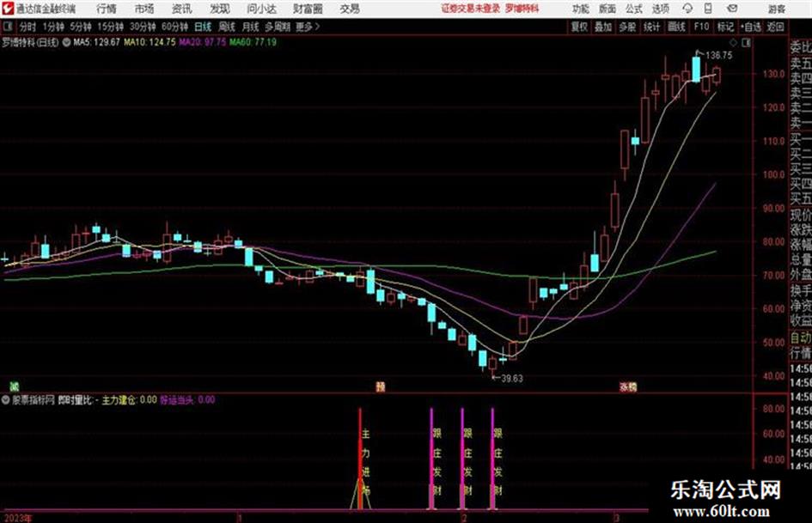
Task: Click the 罗博特科(日线) chart title
Action: pyautogui.click(x=31, y=42)
